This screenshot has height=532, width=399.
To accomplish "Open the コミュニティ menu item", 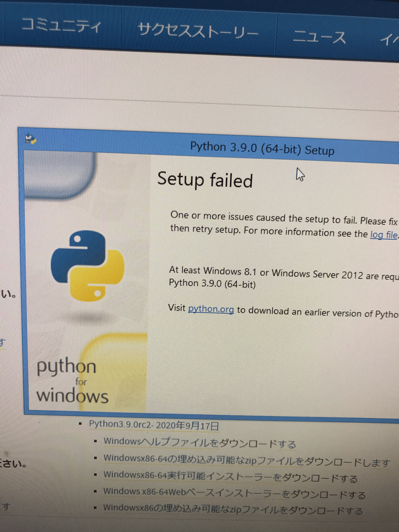I will tap(61, 25).
